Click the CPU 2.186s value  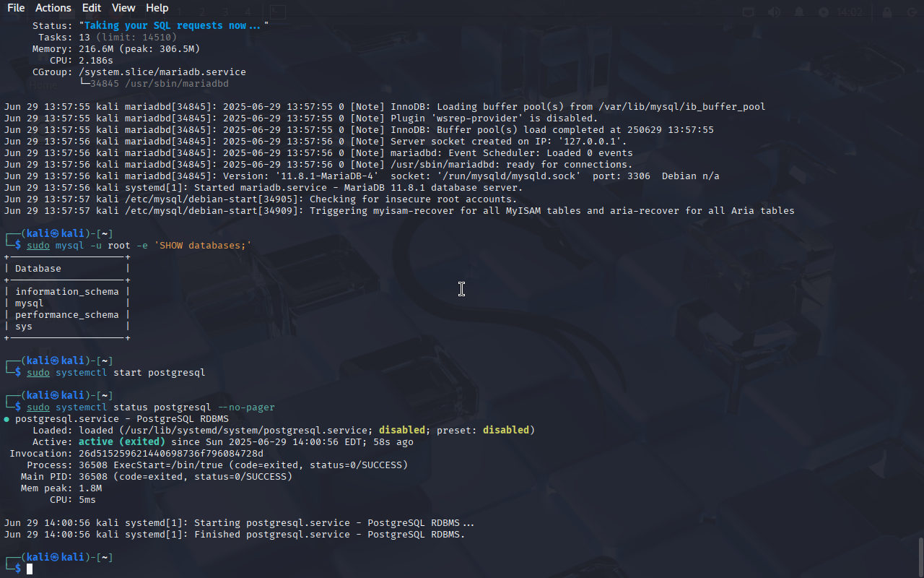point(96,60)
